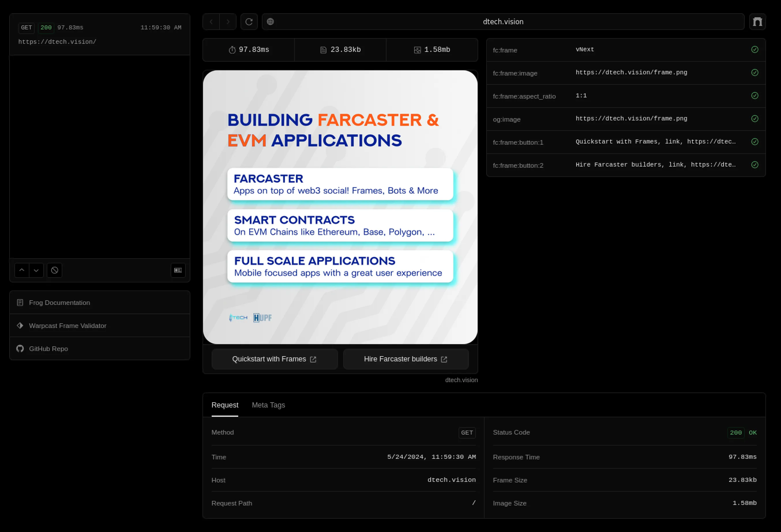Screen dimensions: 781x532
Task: Click the fc:frame:image URL value
Action: click(x=631, y=73)
